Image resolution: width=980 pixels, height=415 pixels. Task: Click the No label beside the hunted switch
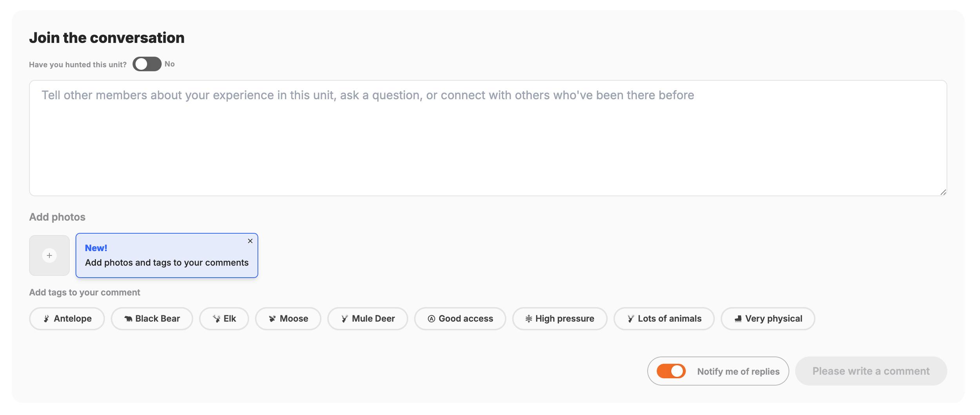170,64
